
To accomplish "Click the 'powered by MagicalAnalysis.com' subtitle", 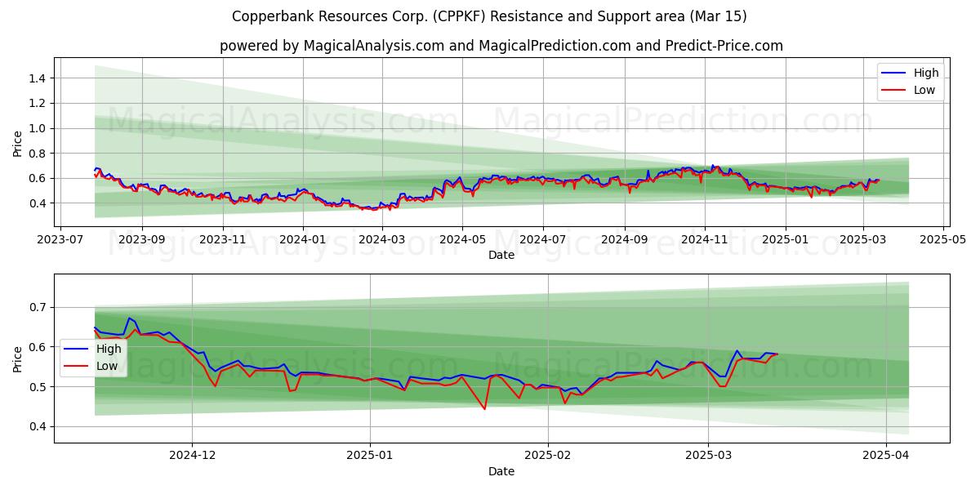I will coord(501,46).
